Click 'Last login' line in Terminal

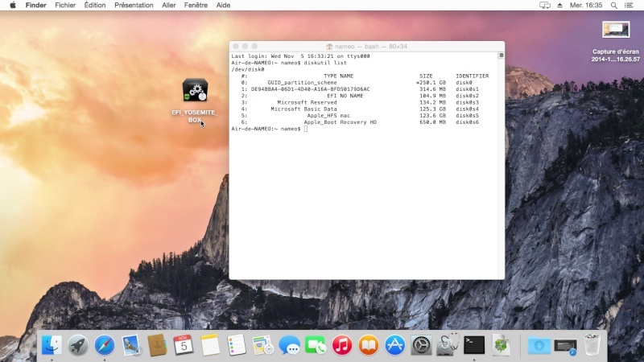point(300,56)
